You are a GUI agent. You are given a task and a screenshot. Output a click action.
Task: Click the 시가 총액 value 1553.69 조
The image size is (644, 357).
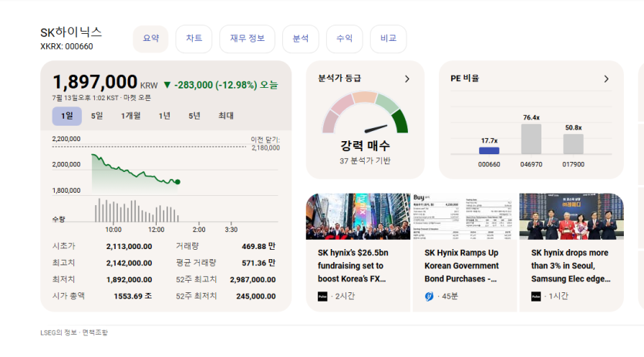pos(133,296)
